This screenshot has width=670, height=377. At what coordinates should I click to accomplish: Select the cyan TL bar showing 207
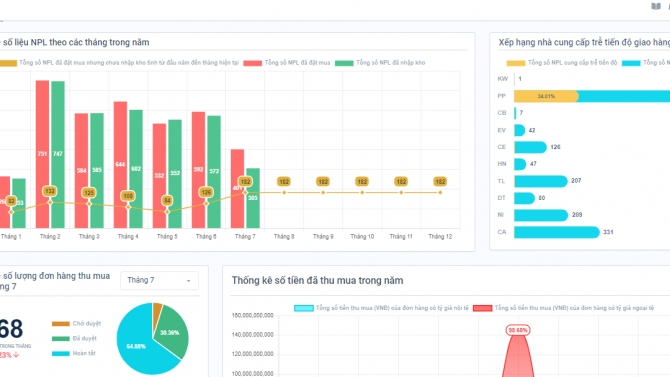pos(541,181)
